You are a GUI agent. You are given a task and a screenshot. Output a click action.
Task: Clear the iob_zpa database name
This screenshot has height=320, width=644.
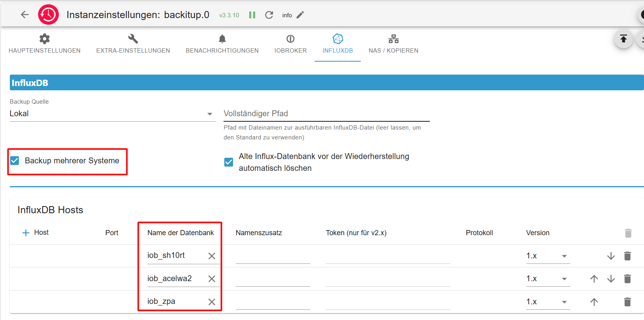[212, 302]
